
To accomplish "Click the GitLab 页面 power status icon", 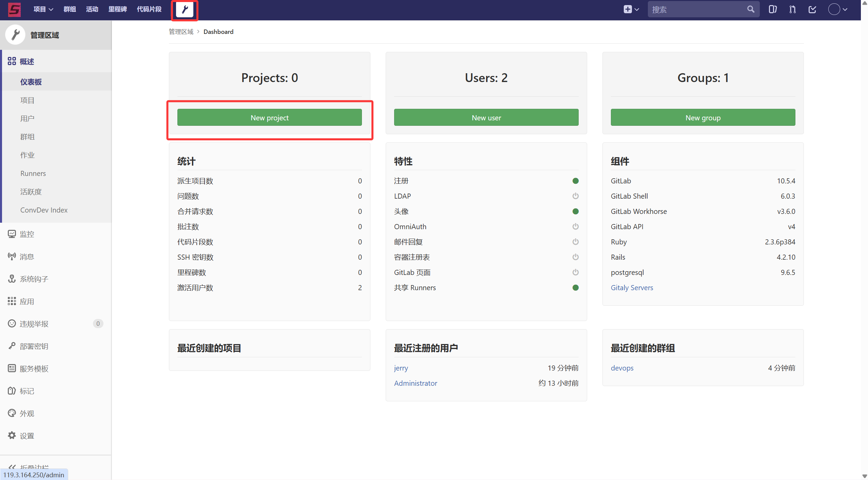I will pyautogui.click(x=575, y=272).
